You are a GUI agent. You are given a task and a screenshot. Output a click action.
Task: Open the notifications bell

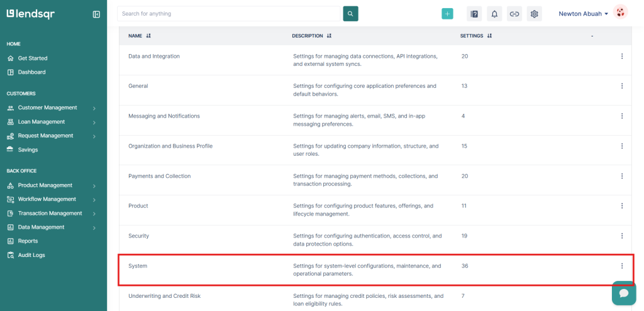tap(494, 14)
